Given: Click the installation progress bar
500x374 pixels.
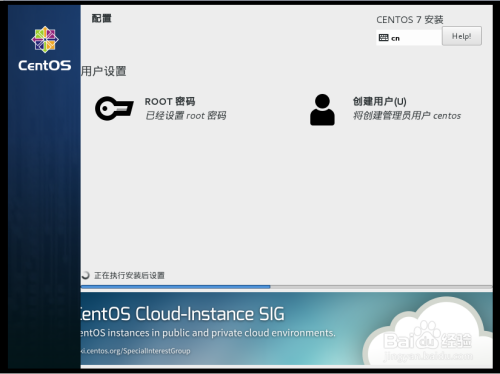Looking at the screenshot, I should click(287, 287).
